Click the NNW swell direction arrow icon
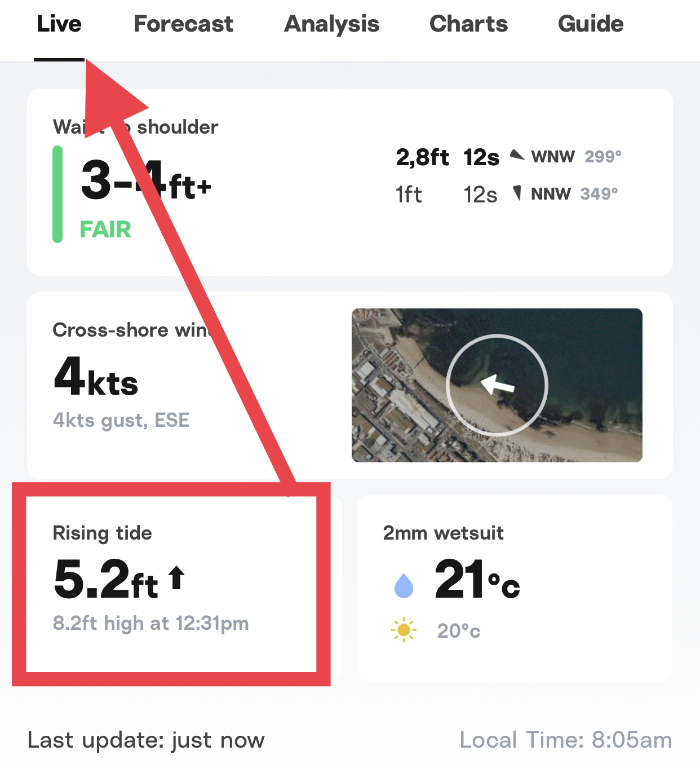This screenshot has height=764, width=700. 517,193
